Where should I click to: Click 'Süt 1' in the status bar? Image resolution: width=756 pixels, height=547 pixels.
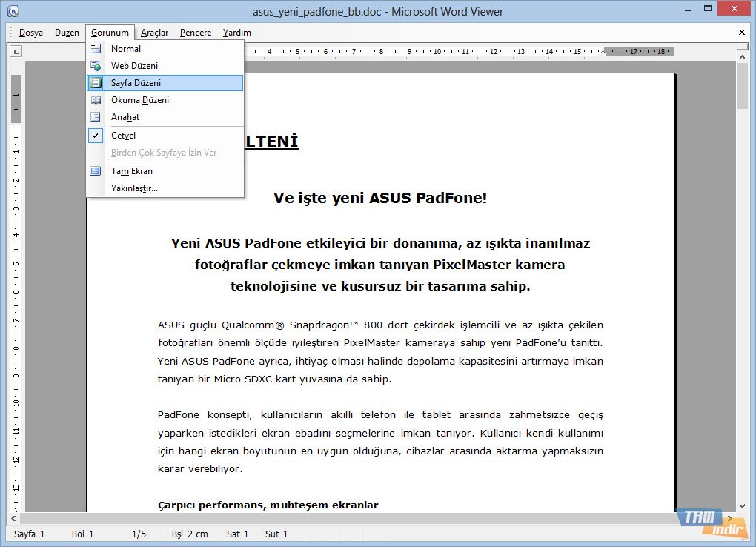pyautogui.click(x=276, y=534)
